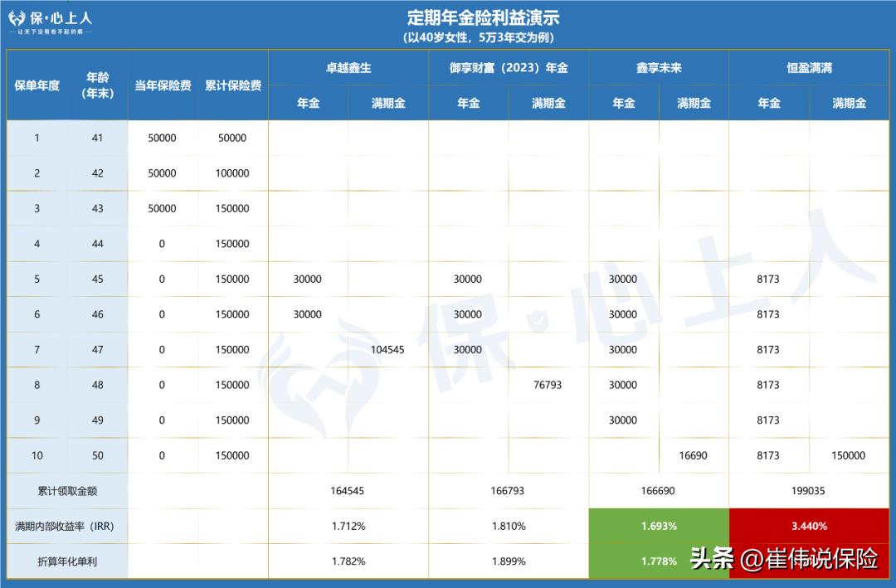Screen dimensions: 896x588
Task: Select green IRR cell 1.693%
Action: point(659,527)
